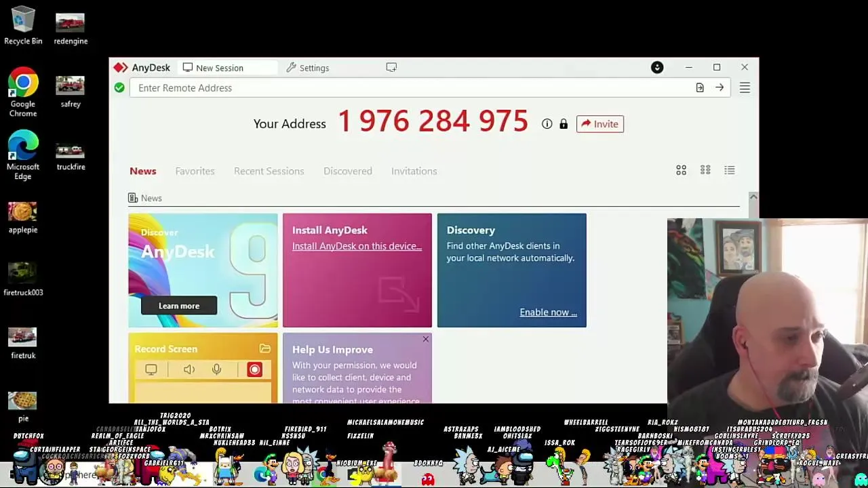868x488 pixels.
Task: Click the Discovery card title
Action: click(x=471, y=230)
